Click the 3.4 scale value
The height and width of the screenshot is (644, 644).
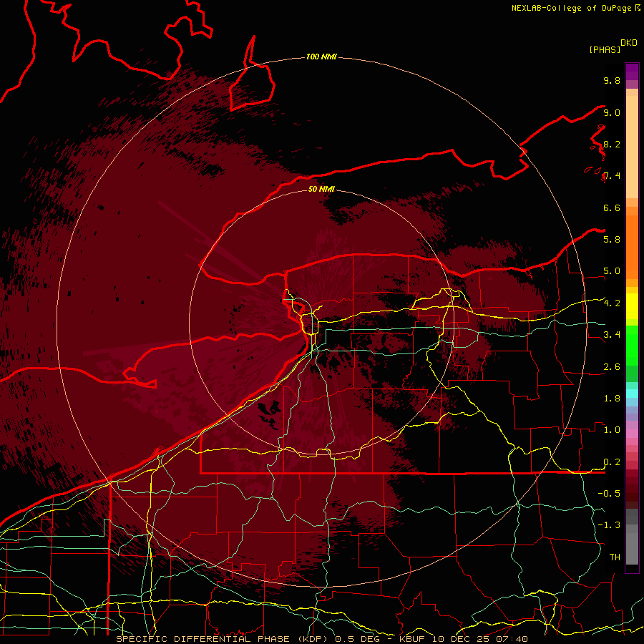tap(612, 334)
